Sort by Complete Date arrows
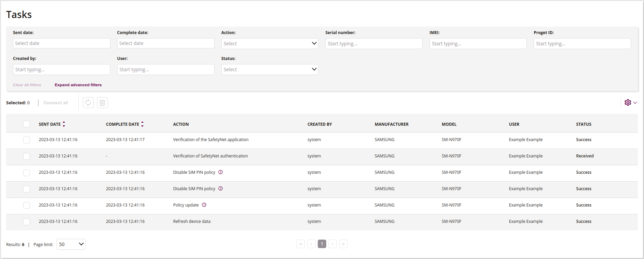The image size is (644, 259). click(142, 124)
